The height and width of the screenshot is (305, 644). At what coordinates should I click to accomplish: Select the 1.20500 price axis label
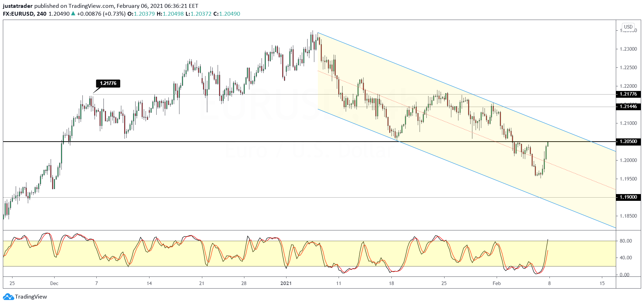628,142
